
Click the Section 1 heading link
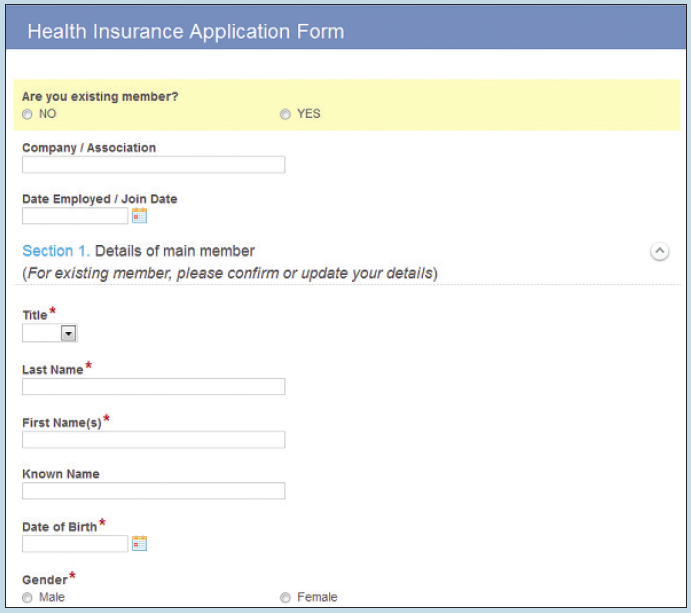tap(56, 251)
